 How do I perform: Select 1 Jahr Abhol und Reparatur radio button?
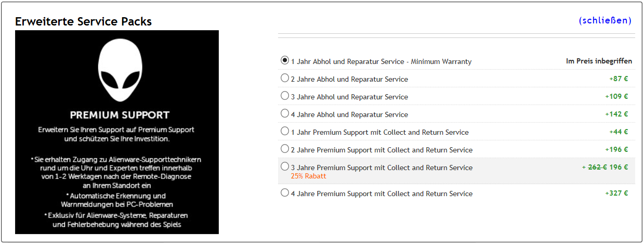pyautogui.click(x=285, y=60)
